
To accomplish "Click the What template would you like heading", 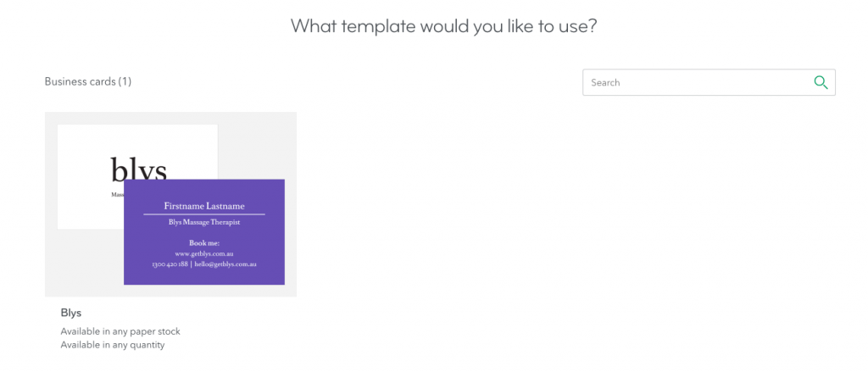I will coord(444,26).
